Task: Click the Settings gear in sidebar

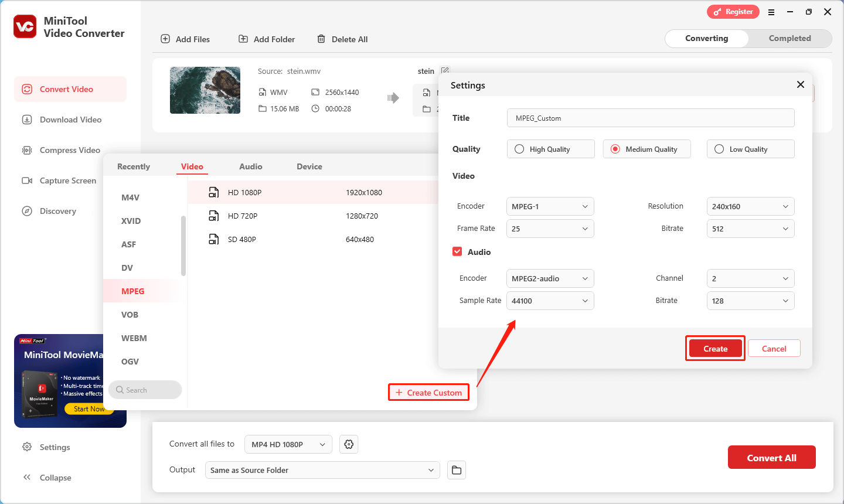Action: pos(27,447)
